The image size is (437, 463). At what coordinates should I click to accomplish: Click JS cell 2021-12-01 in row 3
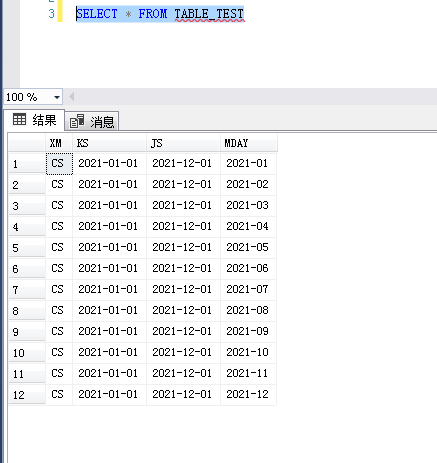[183, 205]
